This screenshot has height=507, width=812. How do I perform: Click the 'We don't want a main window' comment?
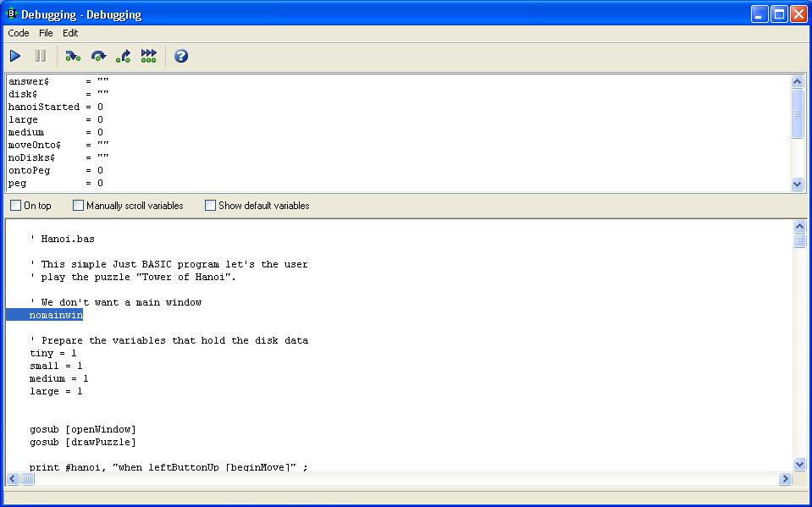click(115, 302)
